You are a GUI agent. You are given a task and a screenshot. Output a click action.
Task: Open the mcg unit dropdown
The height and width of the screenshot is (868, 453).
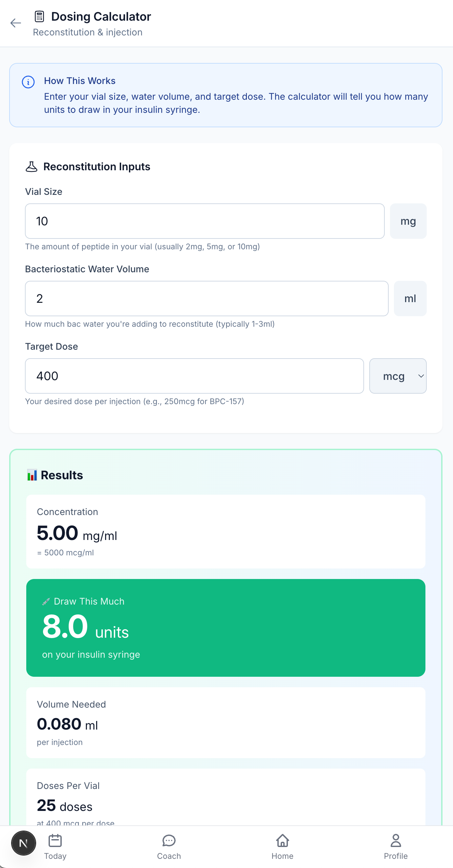click(x=398, y=376)
